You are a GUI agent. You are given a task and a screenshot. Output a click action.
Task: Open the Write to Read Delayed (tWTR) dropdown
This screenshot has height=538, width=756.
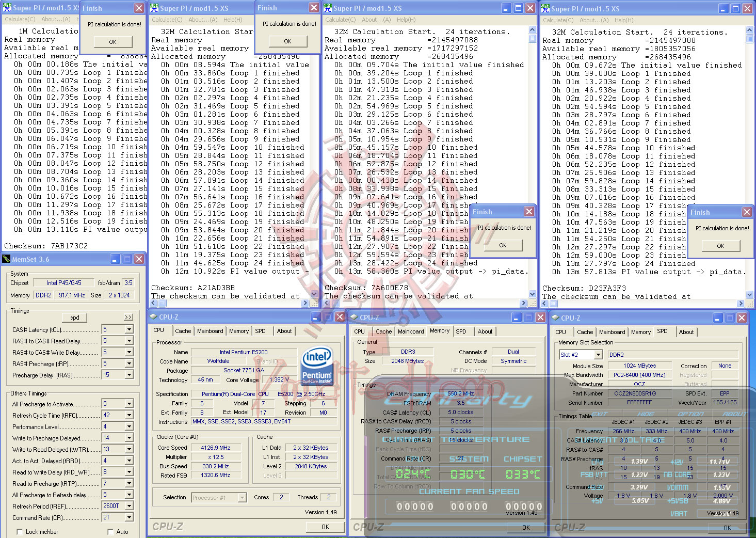[129, 449]
